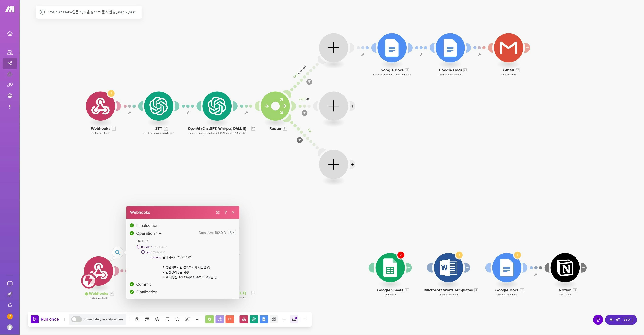Click the AI BETA assistant button
The width and height of the screenshot is (644, 335).
[x=621, y=320]
